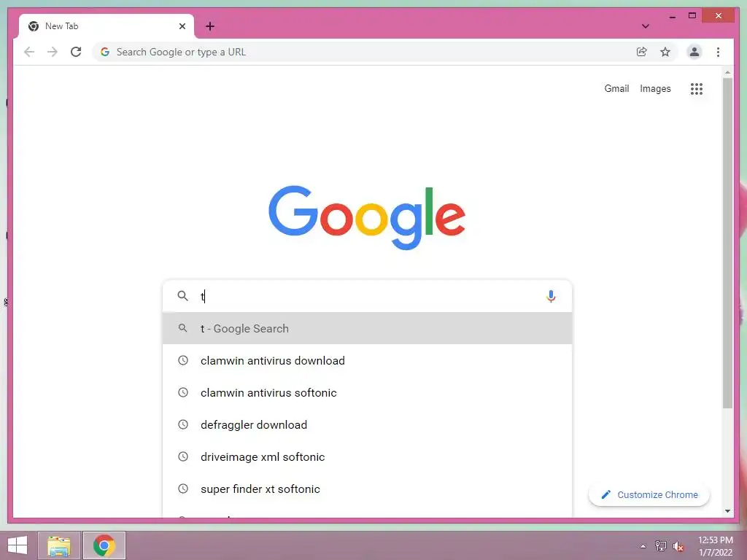Bookmark this tab with the star icon
The image size is (747, 560).
point(665,52)
